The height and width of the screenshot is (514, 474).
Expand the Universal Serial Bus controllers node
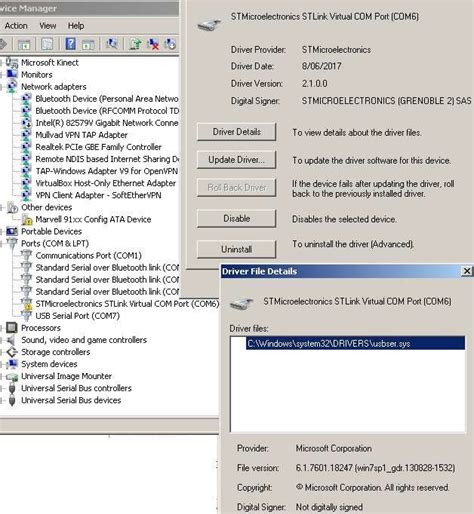click(x=1, y=388)
